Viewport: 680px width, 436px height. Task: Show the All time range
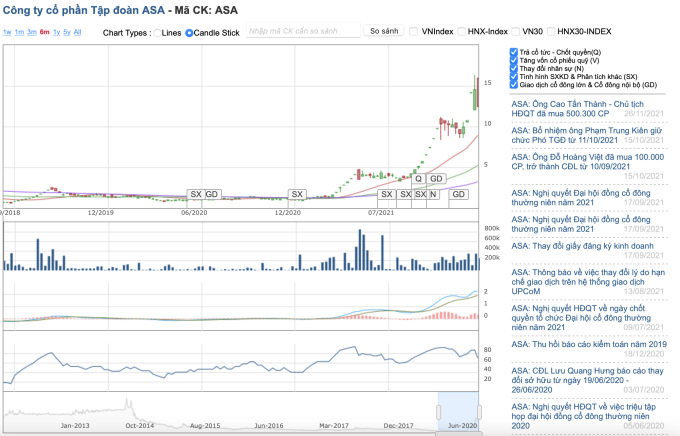pos(79,32)
